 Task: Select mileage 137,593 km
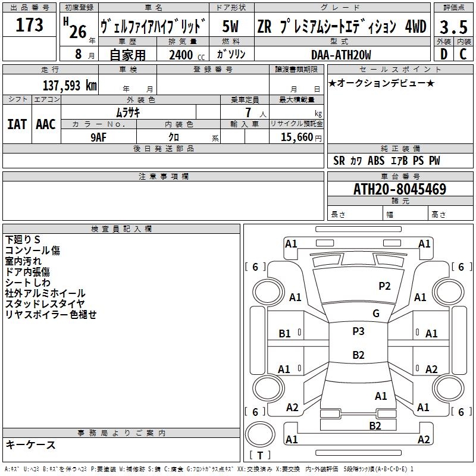pos(70,85)
